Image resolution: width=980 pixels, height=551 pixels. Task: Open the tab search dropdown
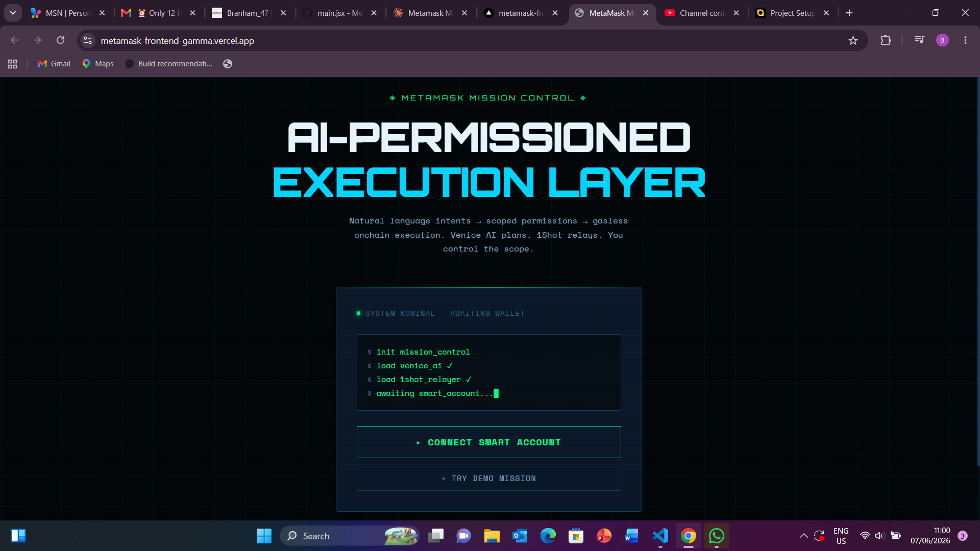coord(13,13)
